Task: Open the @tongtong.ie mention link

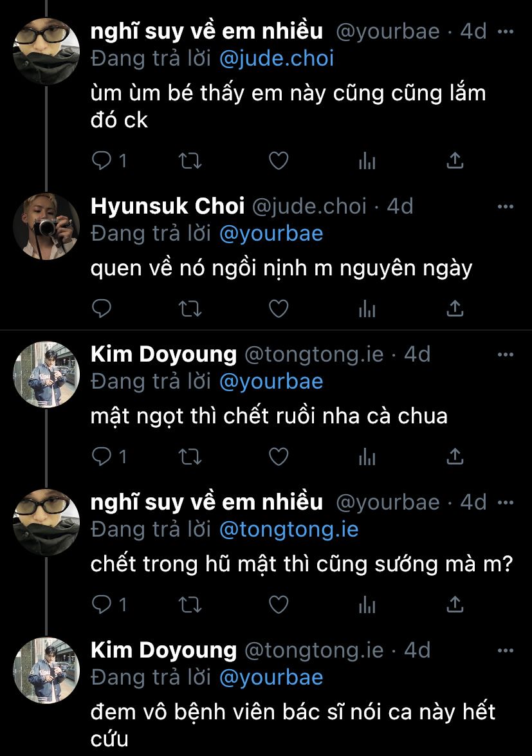Action: tap(289, 530)
